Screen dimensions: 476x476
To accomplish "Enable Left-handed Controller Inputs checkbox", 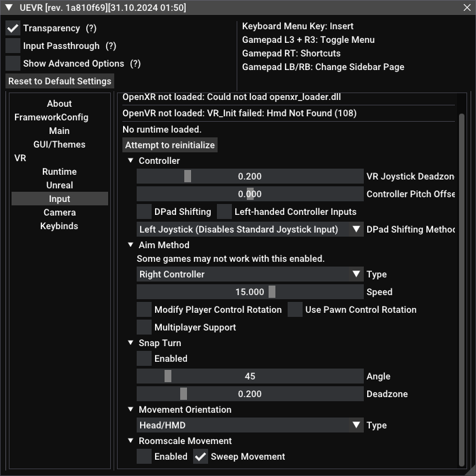I will click(224, 211).
